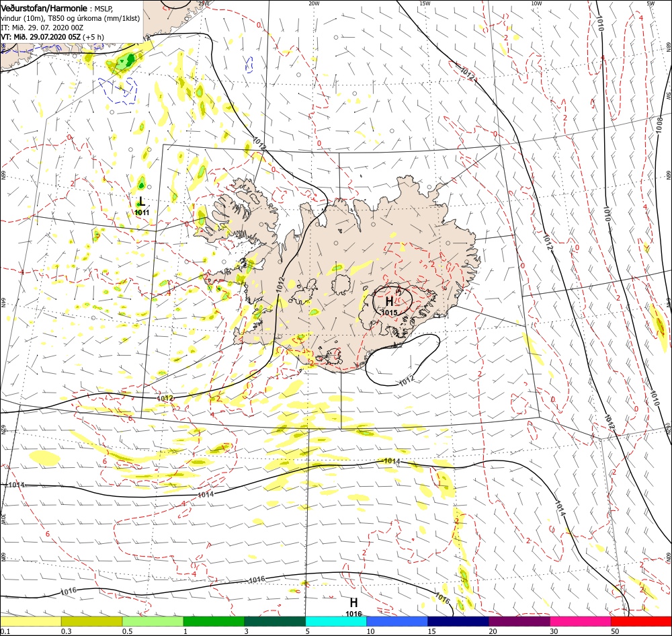Click the '0.5' legend scale value
672x636 pixels.
pyautogui.click(x=127, y=631)
